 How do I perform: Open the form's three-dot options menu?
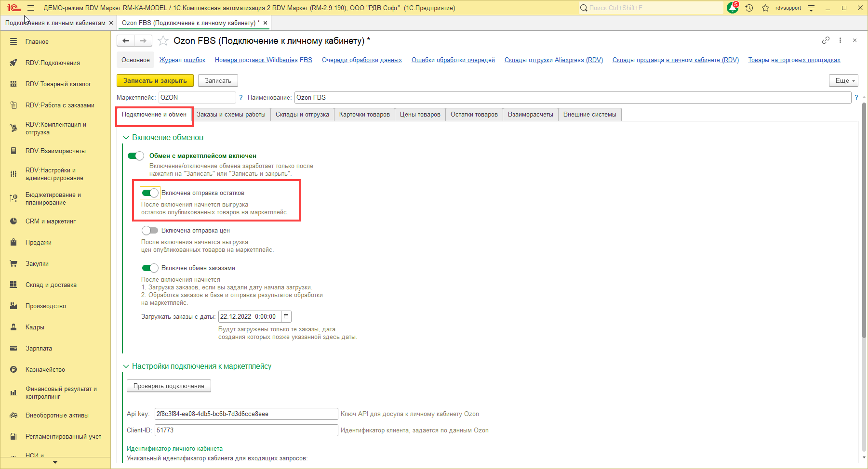click(x=840, y=40)
